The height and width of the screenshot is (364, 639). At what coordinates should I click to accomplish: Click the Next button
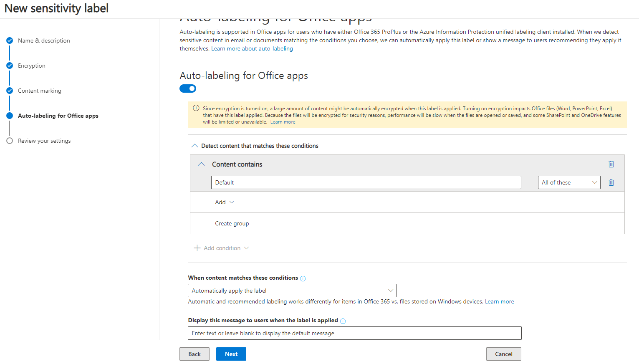click(231, 354)
